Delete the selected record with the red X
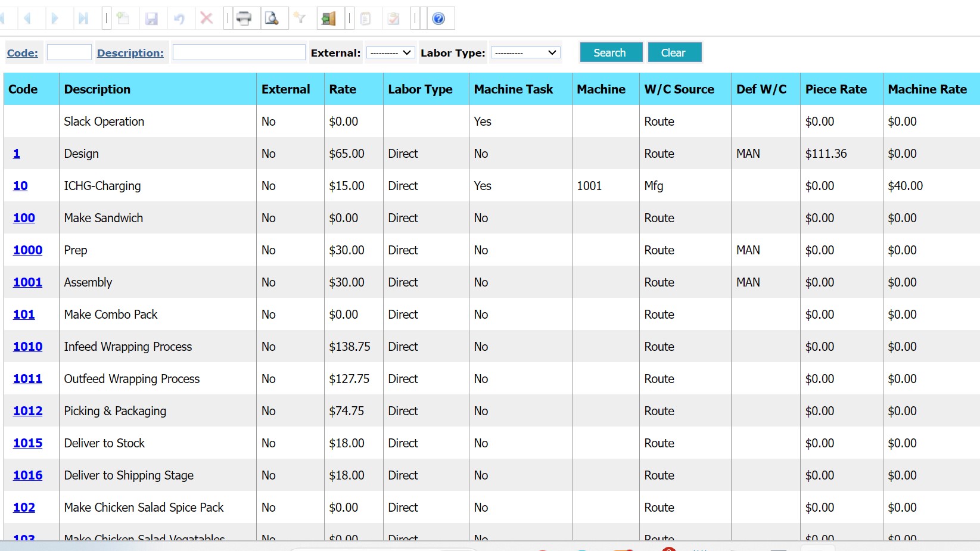 (x=207, y=18)
